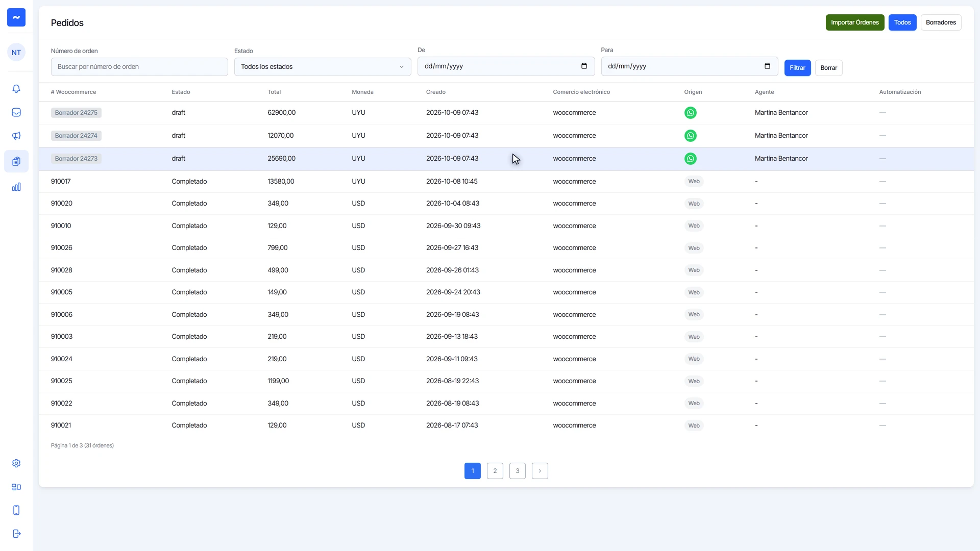Image resolution: width=980 pixels, height=551 pixels.
Task: Open Borrador 24273 order badge
Action: [76, 159]
